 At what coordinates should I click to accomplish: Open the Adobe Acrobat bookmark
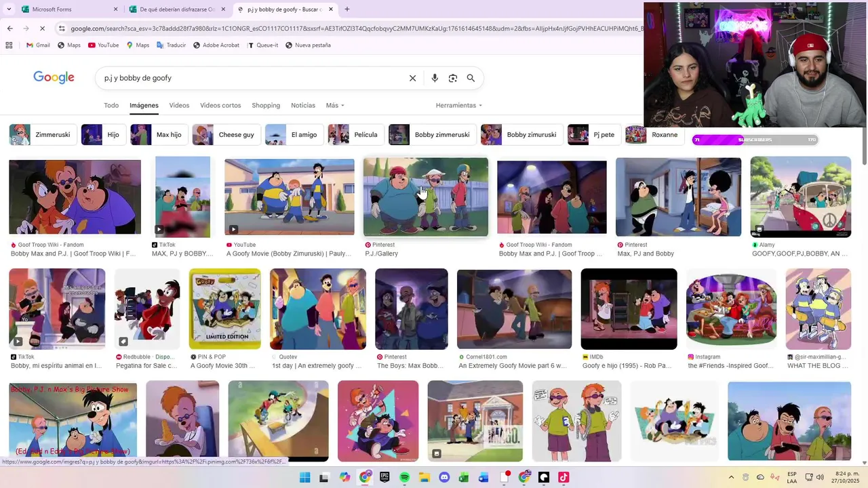pos(216,45)
